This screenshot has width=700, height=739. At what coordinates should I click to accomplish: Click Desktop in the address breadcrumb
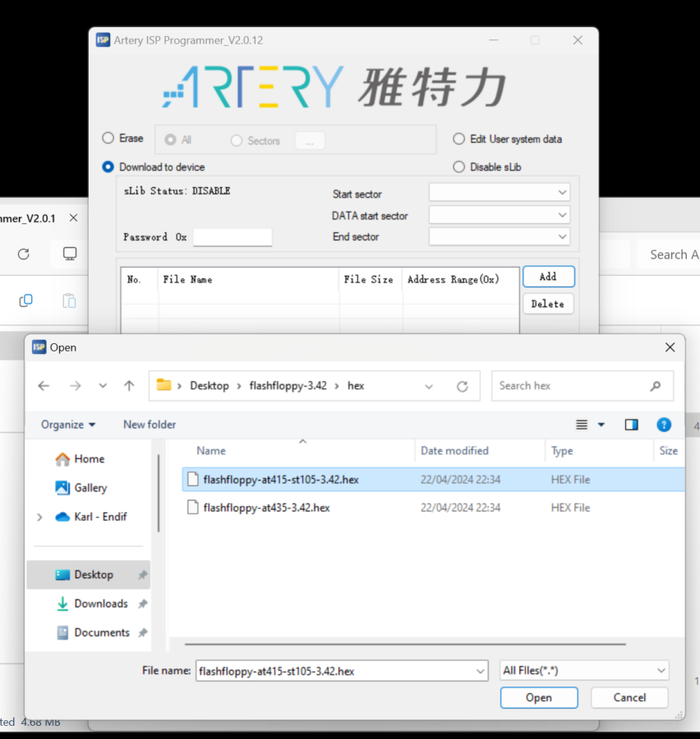[x=210, y=386]
